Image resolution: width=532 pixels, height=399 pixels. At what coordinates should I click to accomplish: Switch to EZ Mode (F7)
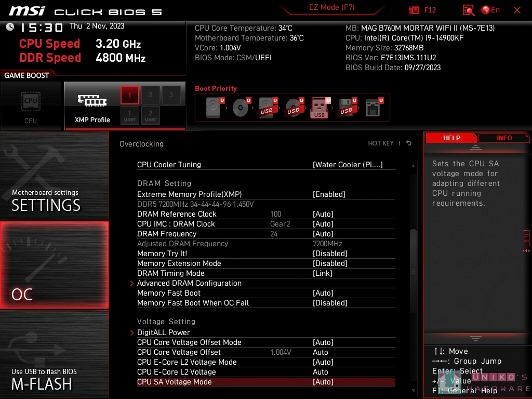[x=331, y=7]
